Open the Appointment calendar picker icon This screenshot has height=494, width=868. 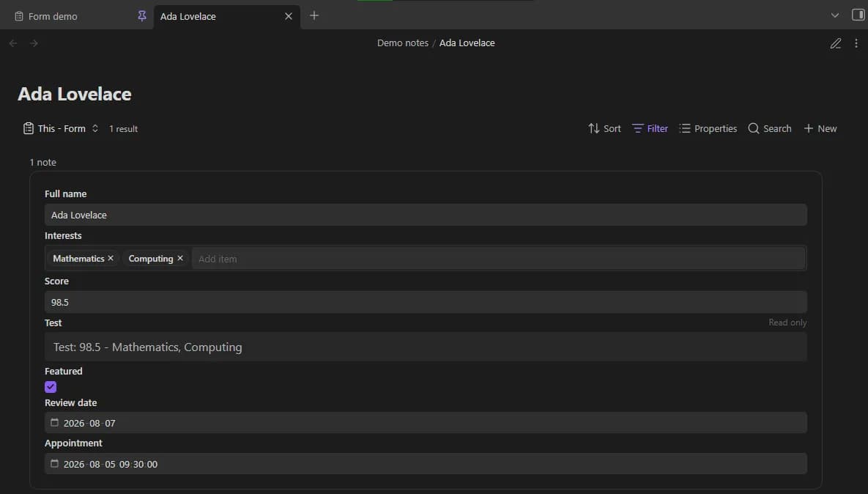click(54, 463)
